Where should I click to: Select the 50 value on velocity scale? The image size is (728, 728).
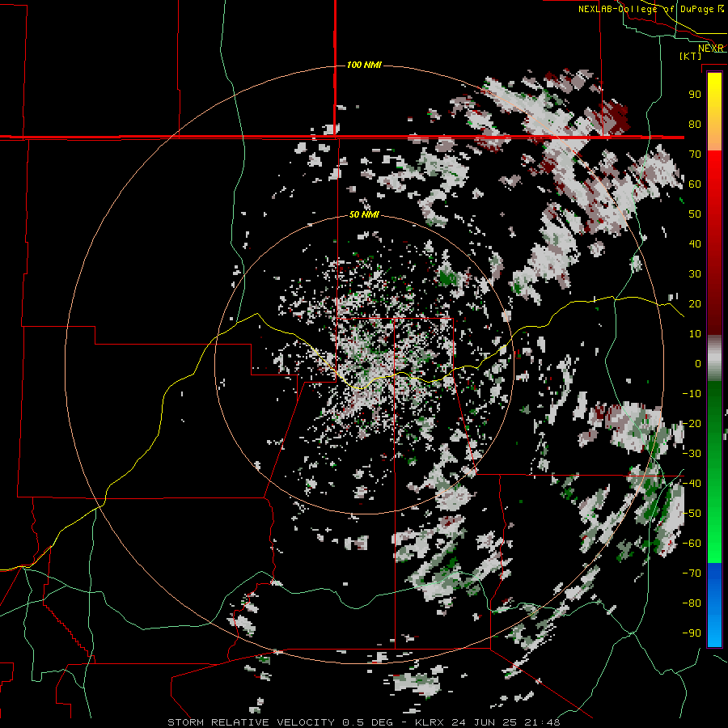(x=695, y=214)
